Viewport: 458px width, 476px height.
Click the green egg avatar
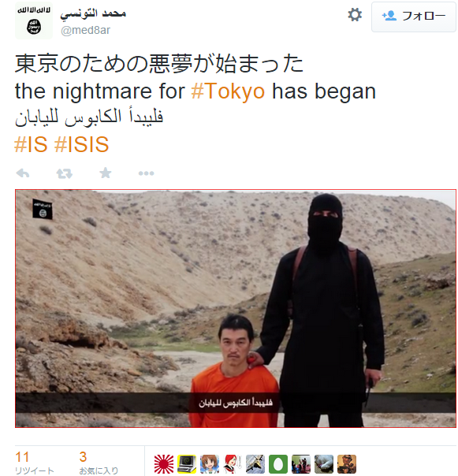coord(278,464)
